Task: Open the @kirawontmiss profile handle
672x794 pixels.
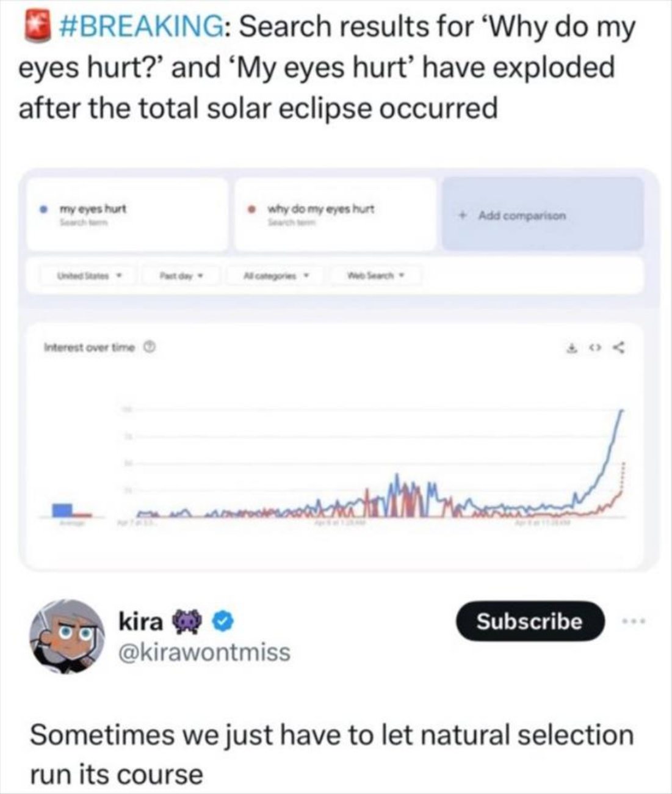Action: click(204, 652)
